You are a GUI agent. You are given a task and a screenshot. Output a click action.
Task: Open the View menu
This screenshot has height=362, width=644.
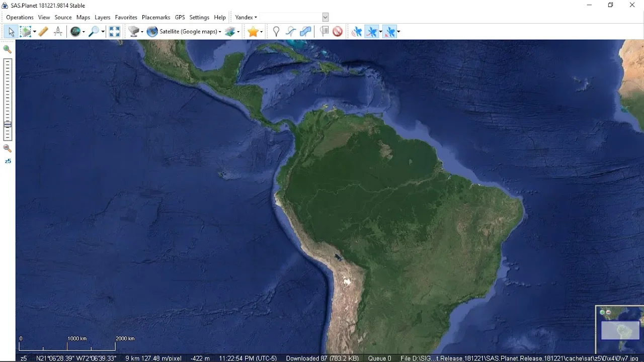(x=44, y=17)
